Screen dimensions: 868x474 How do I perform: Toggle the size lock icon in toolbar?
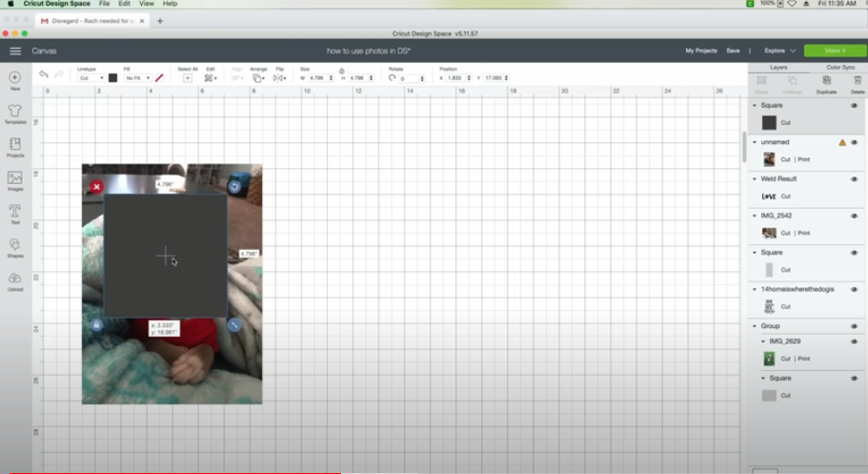(x=341, y=71)
